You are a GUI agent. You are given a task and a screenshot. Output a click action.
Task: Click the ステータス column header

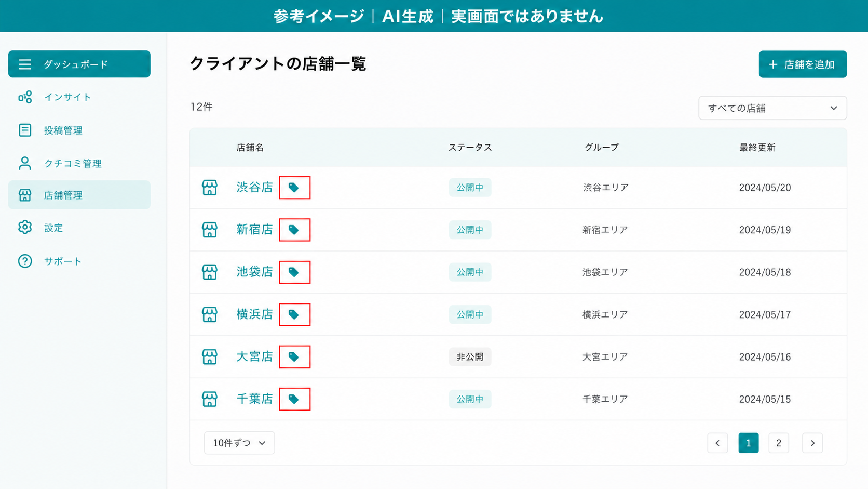pos(470,148)
